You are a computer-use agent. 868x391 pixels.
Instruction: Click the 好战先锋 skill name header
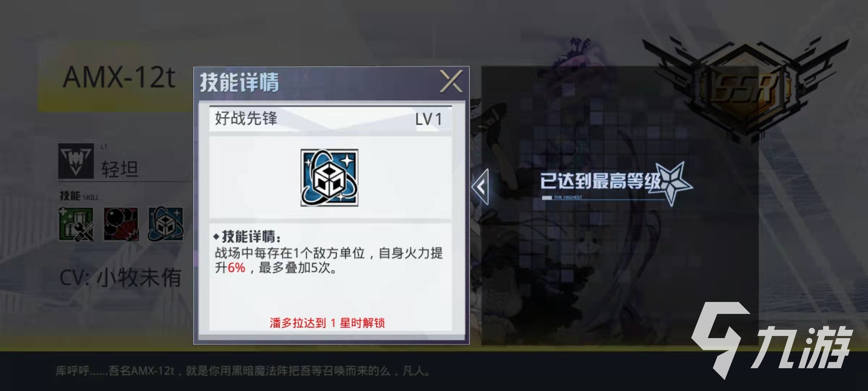(x=246, y=118)
